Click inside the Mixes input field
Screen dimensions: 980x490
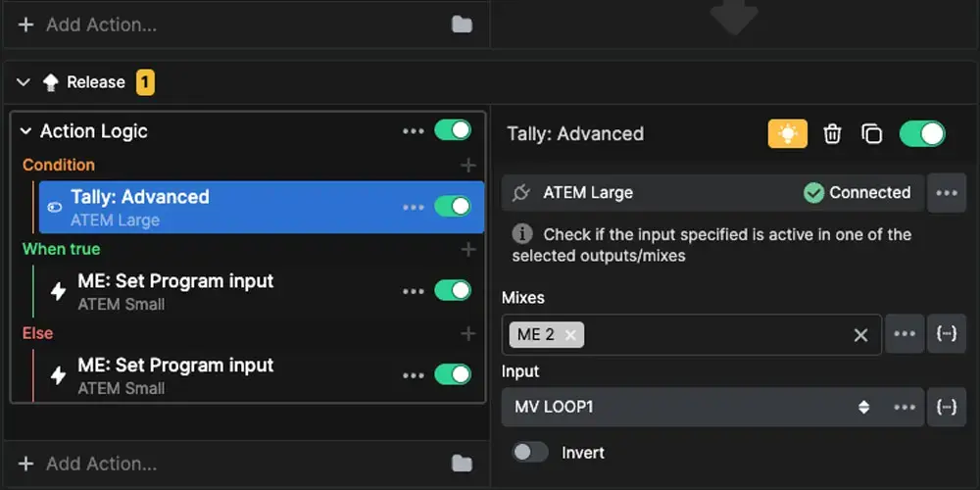tap(715, 334)
